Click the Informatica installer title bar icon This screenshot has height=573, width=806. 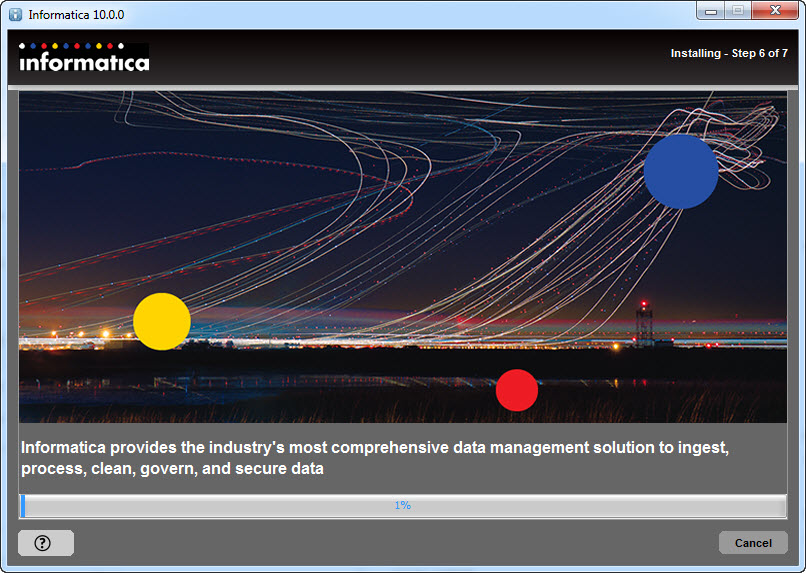15,14
